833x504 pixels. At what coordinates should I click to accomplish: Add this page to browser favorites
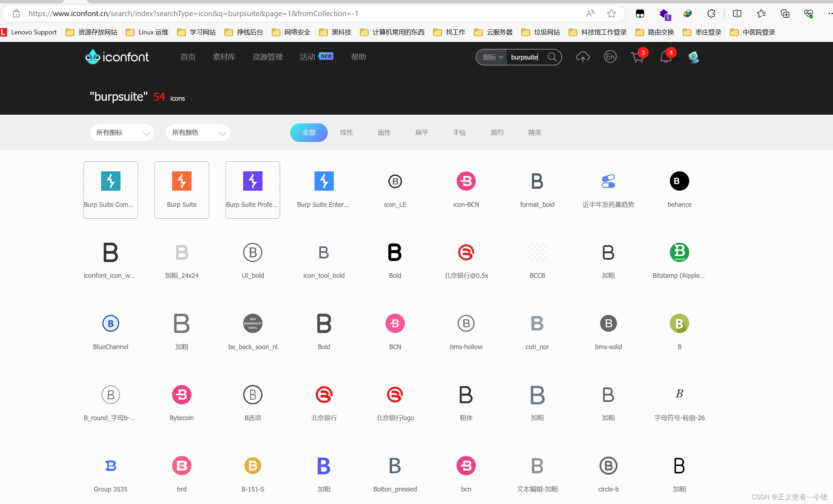611,14
